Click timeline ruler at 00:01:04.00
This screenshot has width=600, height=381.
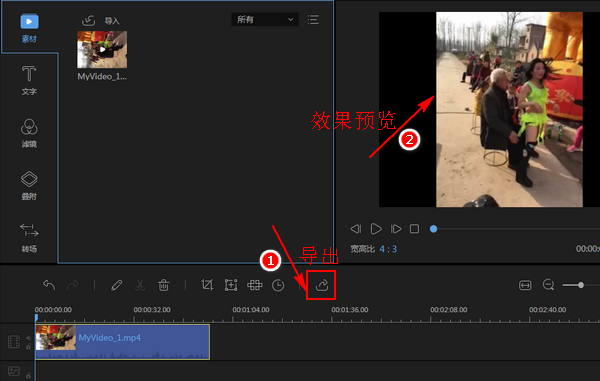tap(251, 310)
